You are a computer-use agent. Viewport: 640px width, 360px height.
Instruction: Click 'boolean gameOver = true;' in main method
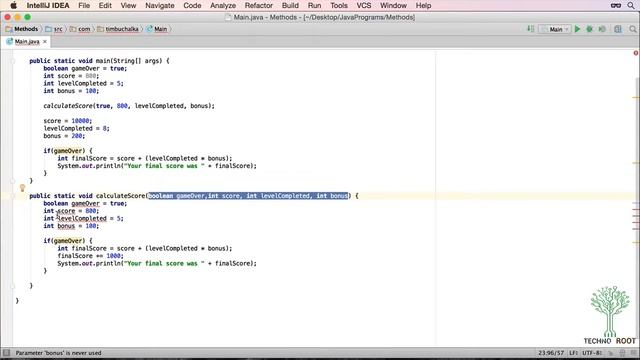click(x=85, y=69)
